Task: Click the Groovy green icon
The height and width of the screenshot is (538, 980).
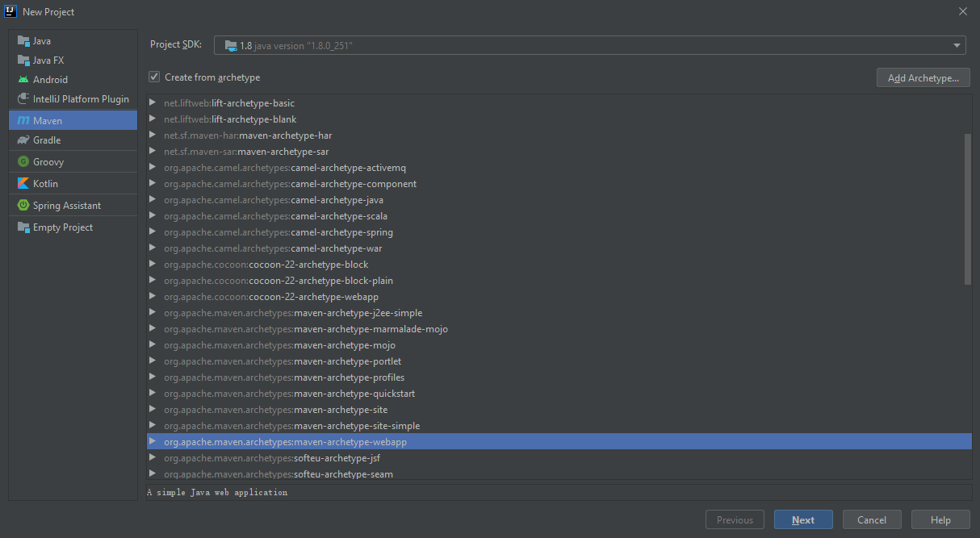Action: click(23, 161)
